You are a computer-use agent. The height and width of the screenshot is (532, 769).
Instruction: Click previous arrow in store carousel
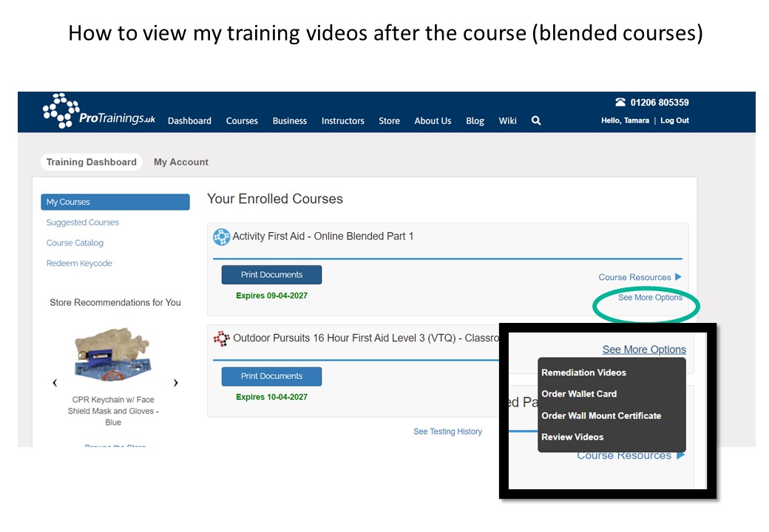(54, 383)
